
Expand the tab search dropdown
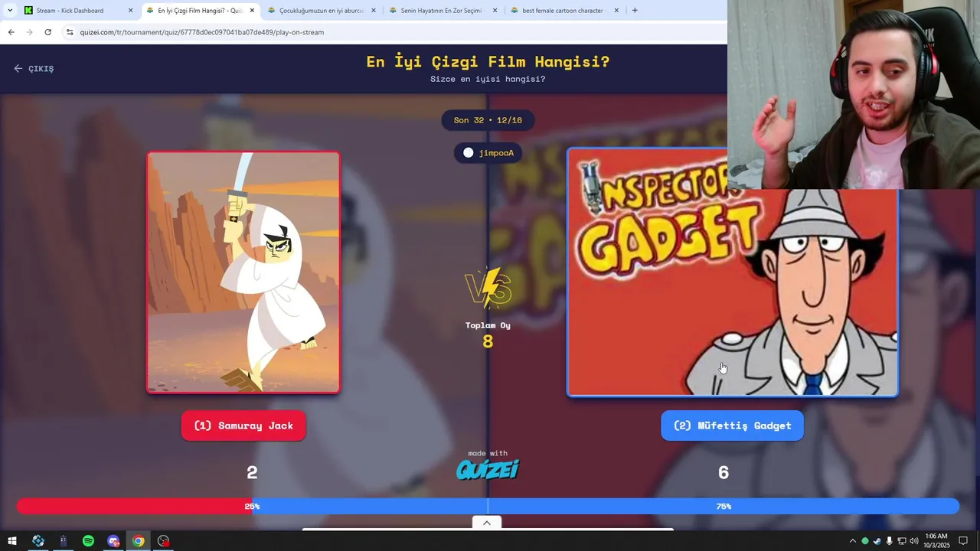[x=9, y=10]
